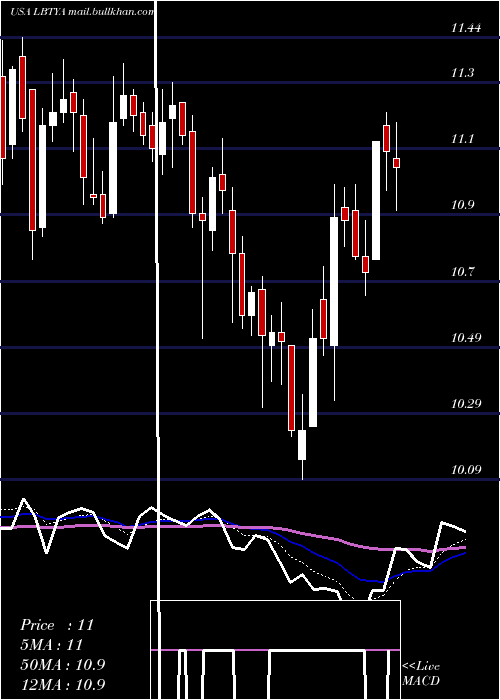Click the last red candlestick near 11.05

coord(396,162)
